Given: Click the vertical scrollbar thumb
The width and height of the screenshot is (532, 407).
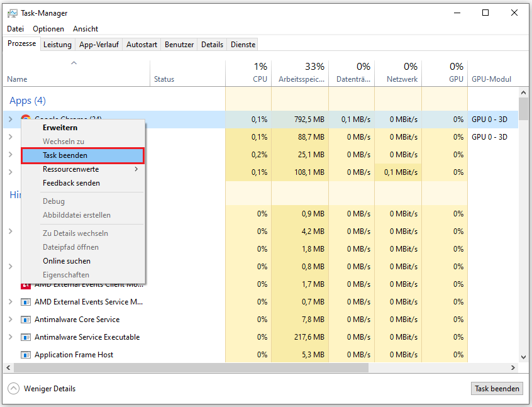Looking at the screenshot, I should 523,109.
